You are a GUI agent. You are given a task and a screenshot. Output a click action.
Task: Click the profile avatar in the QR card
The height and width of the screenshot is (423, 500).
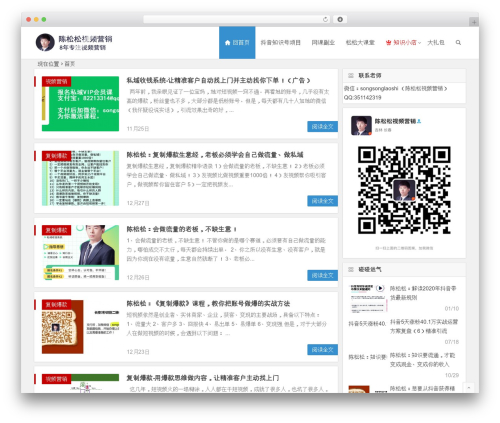point(361,125)
